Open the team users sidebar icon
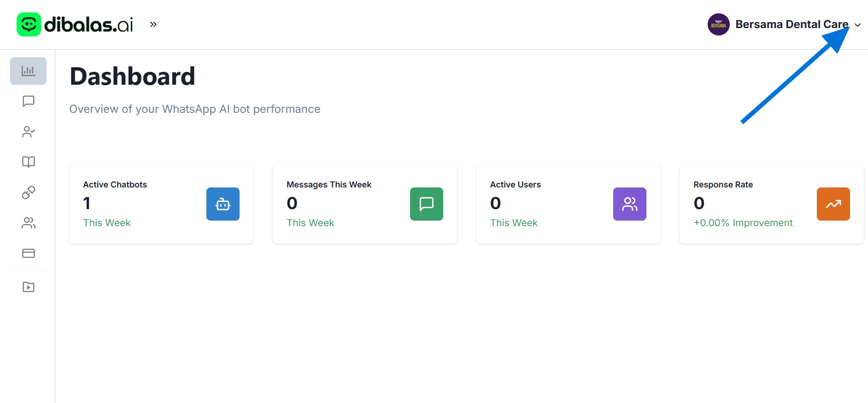This screenshot has width=868, height=403. [28, 223]
